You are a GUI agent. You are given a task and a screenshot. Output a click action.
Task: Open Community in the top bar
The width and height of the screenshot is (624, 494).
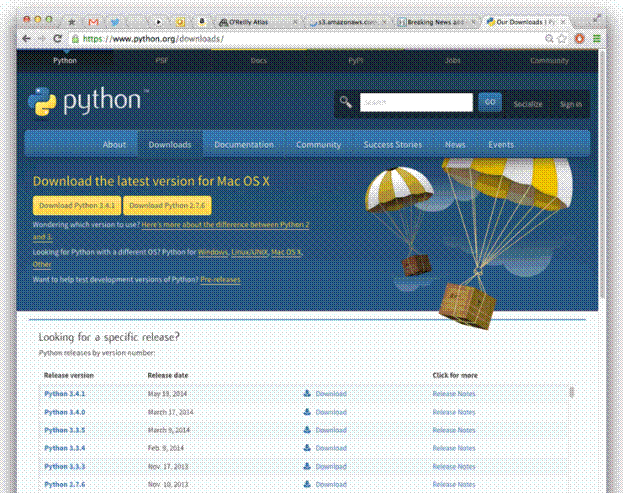[550, 61]
